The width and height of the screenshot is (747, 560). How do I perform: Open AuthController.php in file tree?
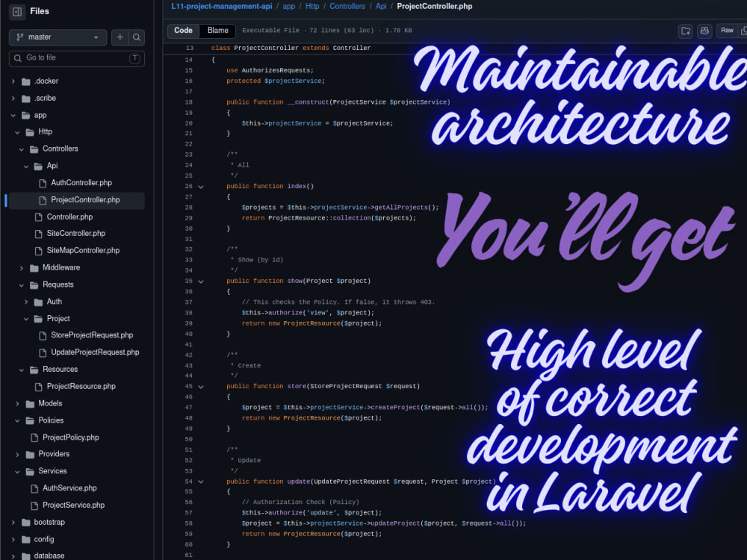(x=81, y=183)
